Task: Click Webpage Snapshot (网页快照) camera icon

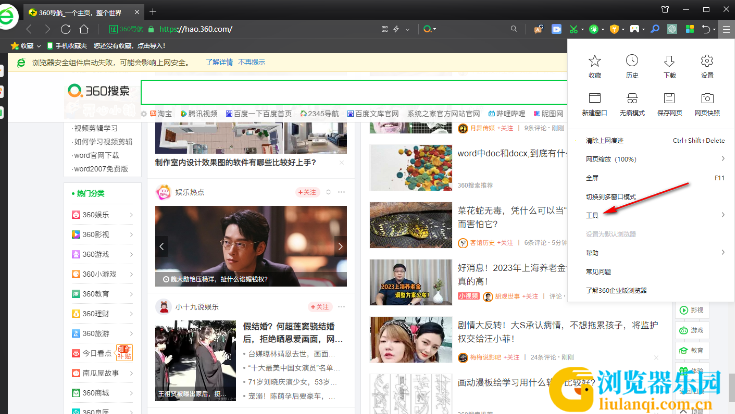Action: tap(707, 98)
